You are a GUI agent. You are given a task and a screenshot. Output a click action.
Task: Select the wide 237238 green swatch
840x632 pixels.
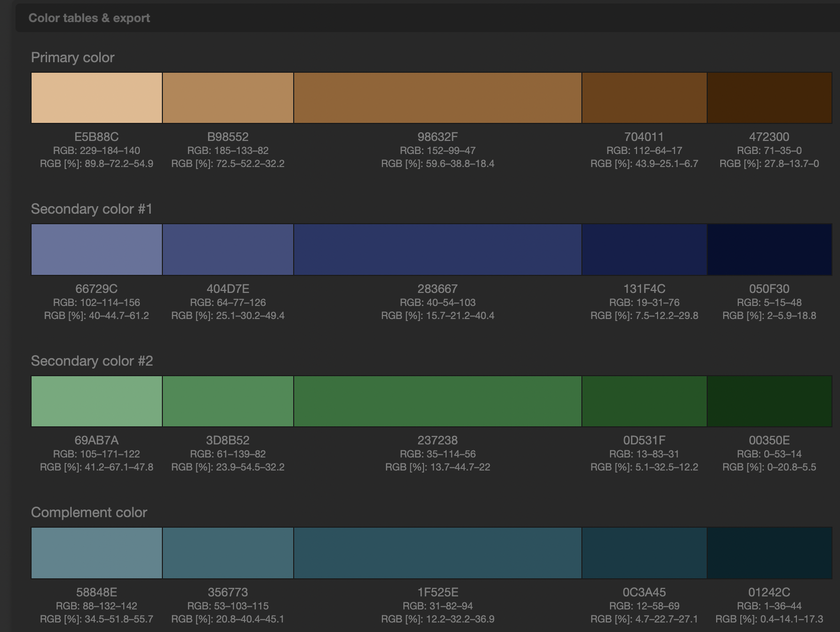point(437,401)
